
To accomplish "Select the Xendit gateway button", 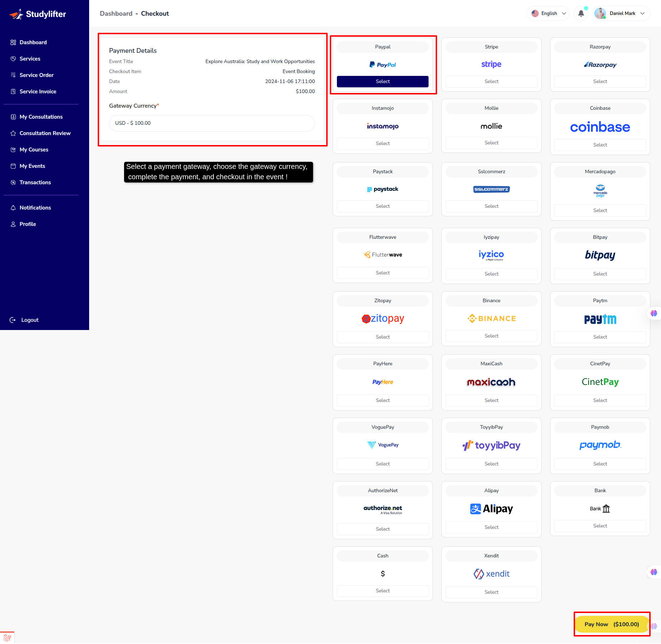I will (491, 592).
